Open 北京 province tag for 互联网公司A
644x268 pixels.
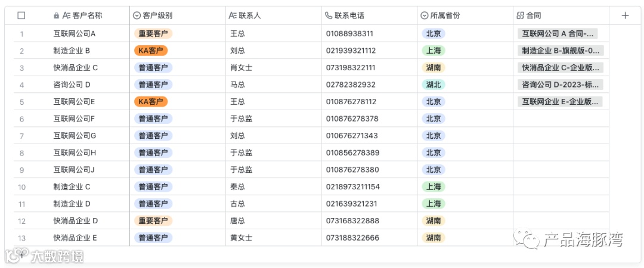tap(434, 34)
